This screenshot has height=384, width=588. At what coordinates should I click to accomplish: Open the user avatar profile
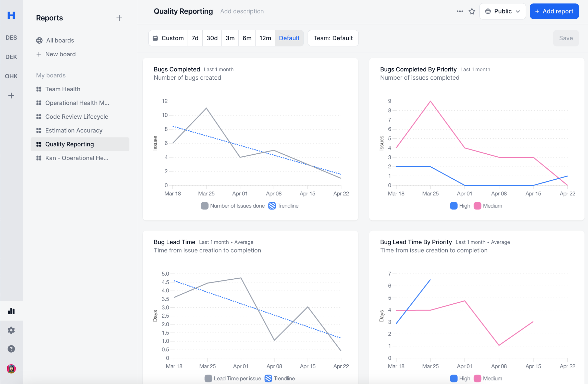(11, 369)
